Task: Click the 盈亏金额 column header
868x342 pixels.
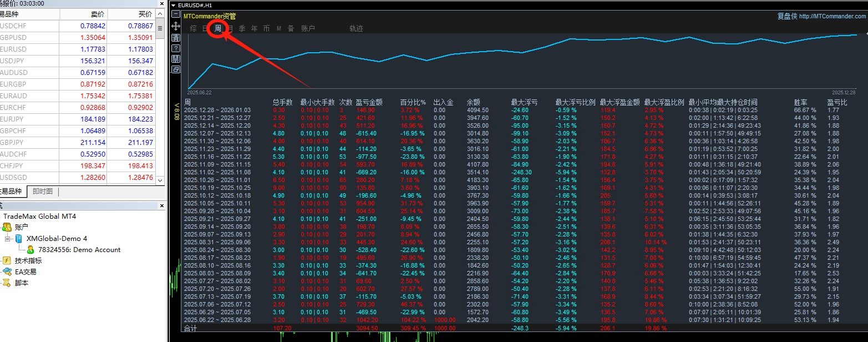Action: coord(369,103)
